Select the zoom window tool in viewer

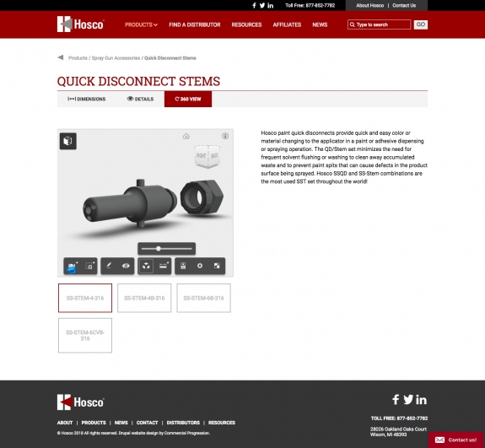point(89,266)
